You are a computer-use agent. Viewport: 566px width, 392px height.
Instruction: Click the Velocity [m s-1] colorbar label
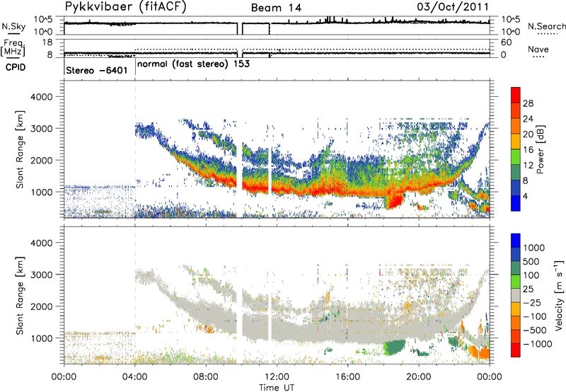click(559, 295)
